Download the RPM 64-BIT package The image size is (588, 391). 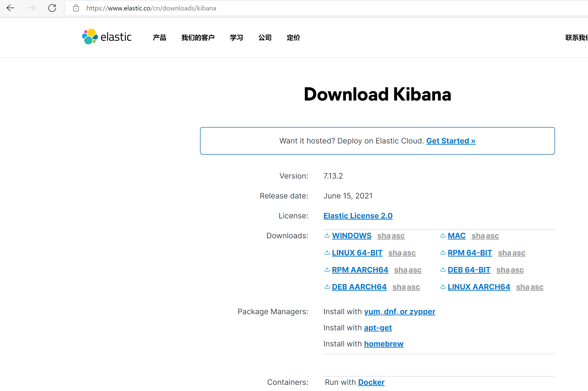click(470, 253)
